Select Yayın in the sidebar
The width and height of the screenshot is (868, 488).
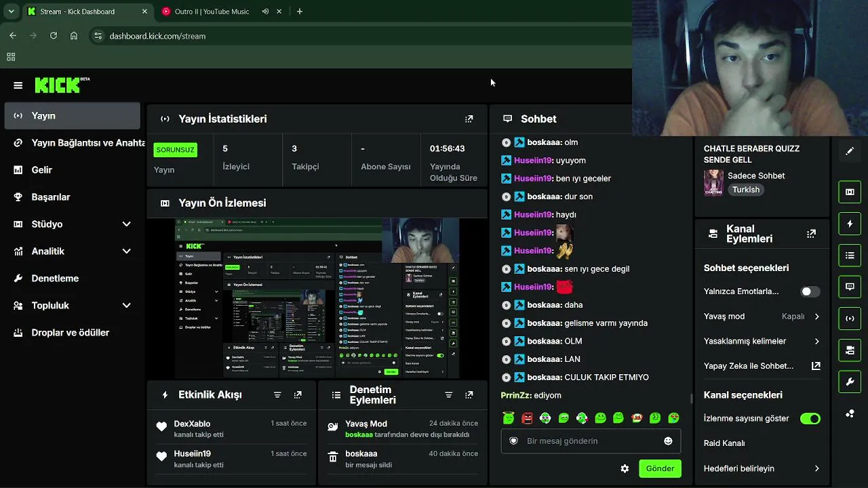(72, 116)
